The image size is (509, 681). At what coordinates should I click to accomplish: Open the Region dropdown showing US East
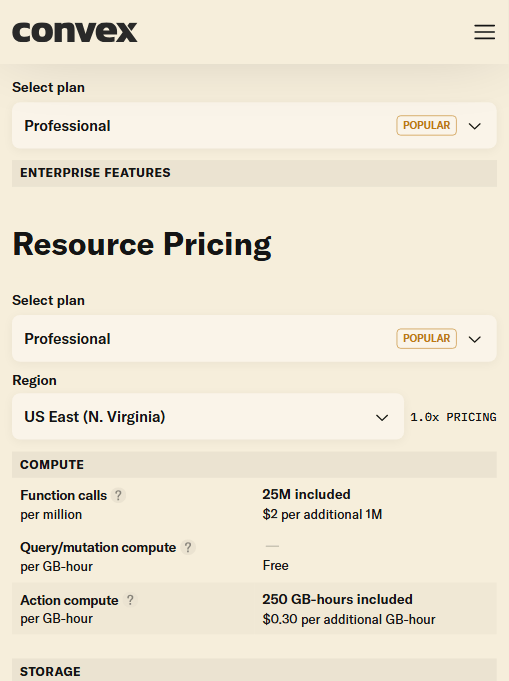tap(208, 417)
